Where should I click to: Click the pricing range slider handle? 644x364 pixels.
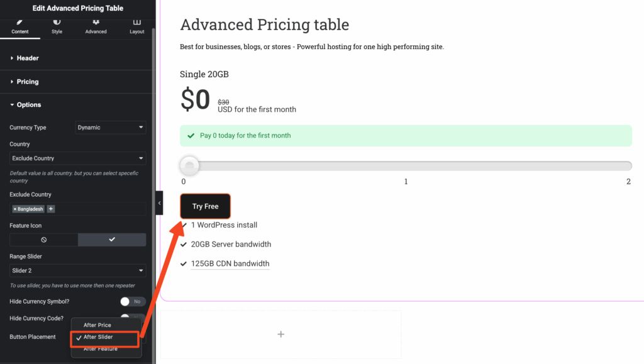pyautogui.click(x=189, y=166)
